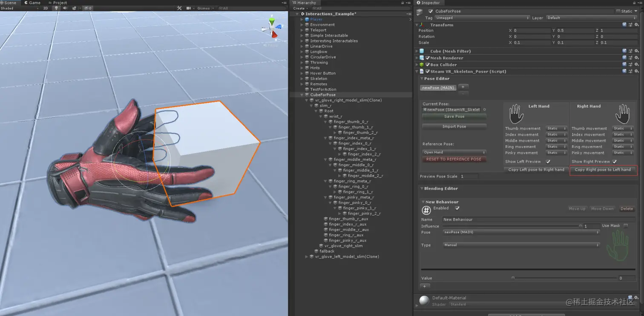Open Transform component help icon
The height and width of the screenshot is (316, 644).
tap(624, 25)
